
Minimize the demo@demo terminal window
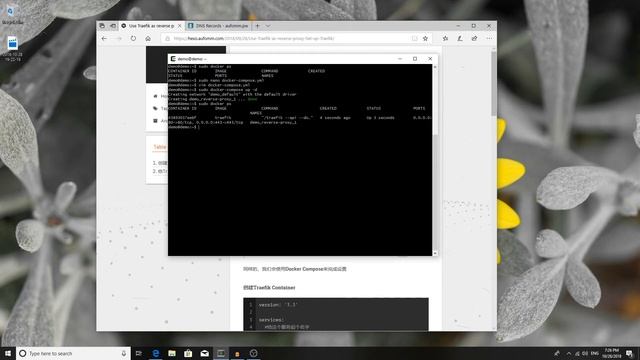point(400,59)
